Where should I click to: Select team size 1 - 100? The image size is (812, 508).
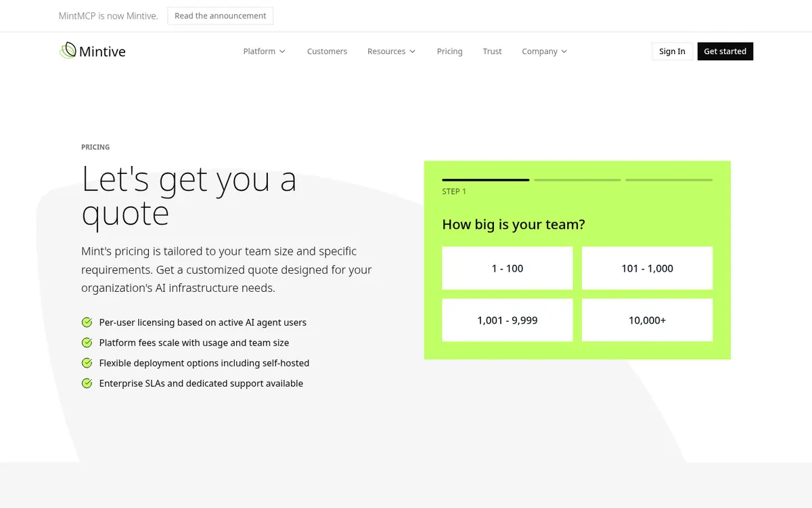(x=507, y=268)
